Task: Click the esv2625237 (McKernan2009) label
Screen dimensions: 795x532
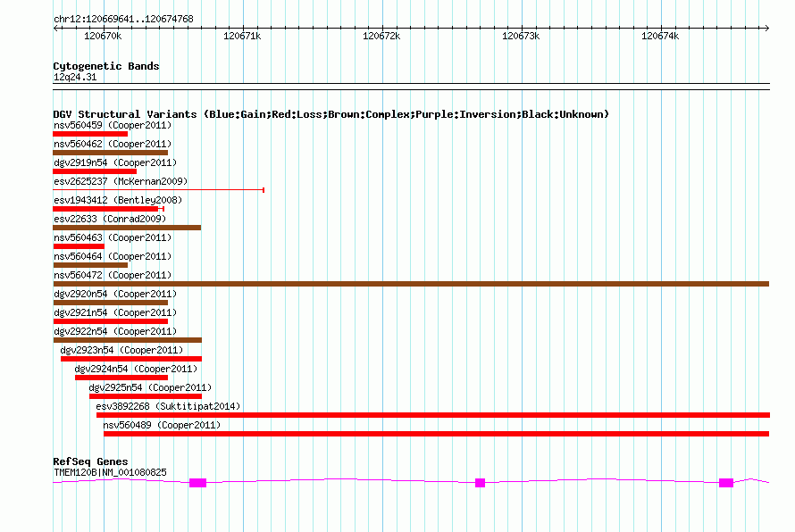Action: pos(121,181)
